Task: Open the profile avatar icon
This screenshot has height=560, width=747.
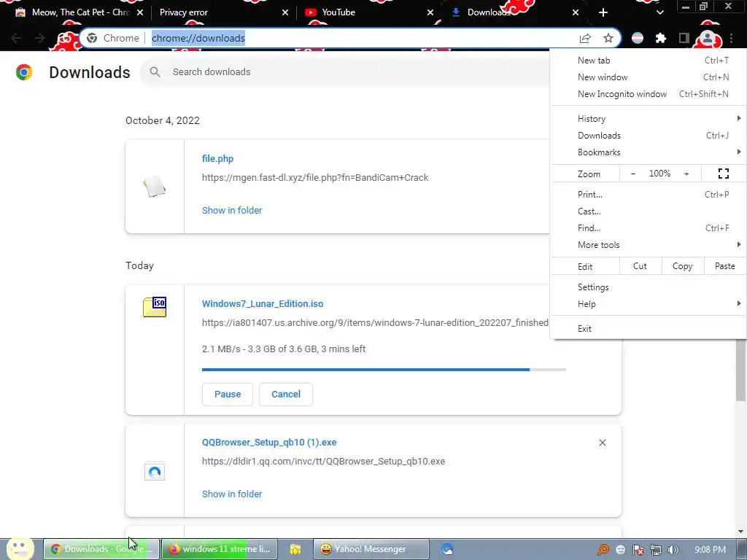Action: [708, 38]
